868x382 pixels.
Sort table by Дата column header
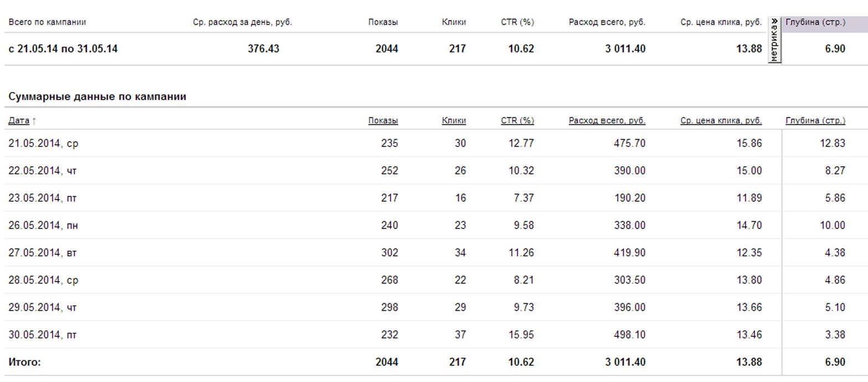[19, 120]
